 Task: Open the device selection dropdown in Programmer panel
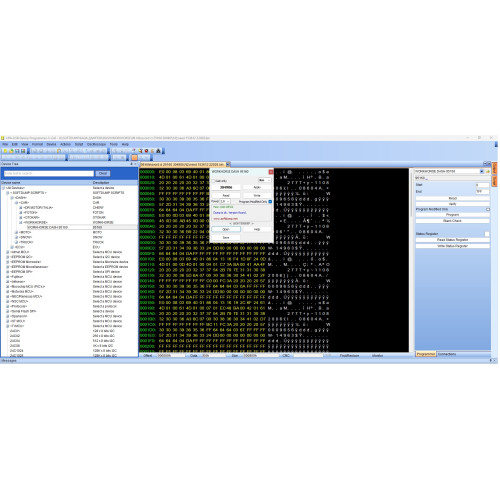tap(482, 171)
